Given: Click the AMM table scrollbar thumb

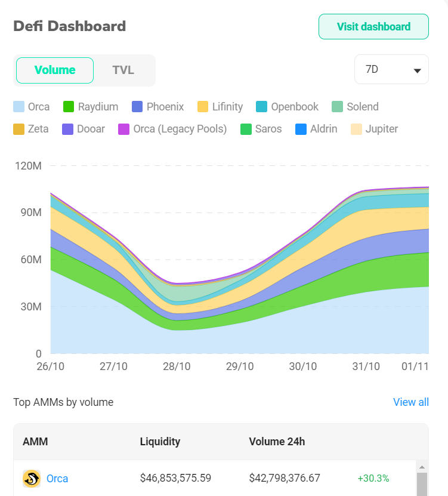Looking at the screenshot, I should [x=422, y=484].
